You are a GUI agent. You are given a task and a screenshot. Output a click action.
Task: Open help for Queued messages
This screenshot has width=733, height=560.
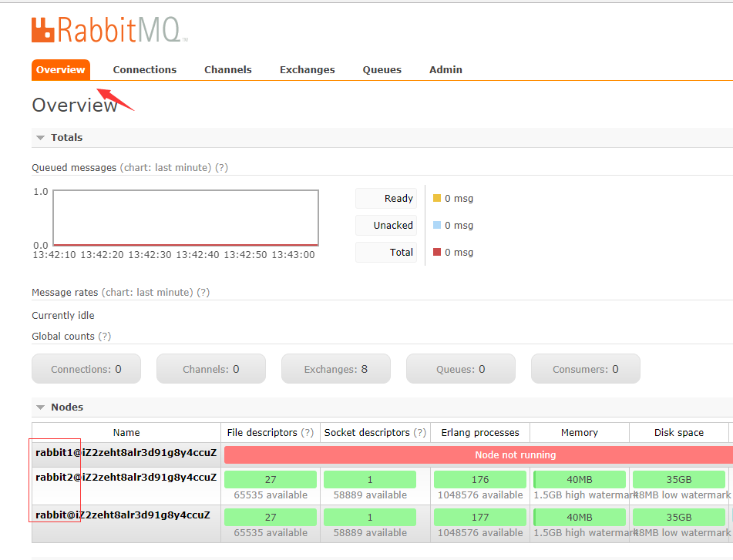(221, 168)
